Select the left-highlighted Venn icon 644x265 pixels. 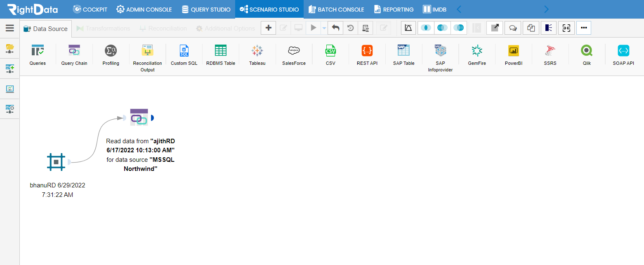(x=442, y=28)
